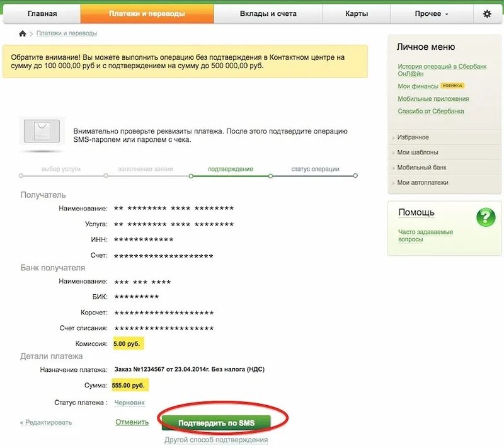
Task: Open Часто задаваемые вопросы link
Action: point(425,236)
